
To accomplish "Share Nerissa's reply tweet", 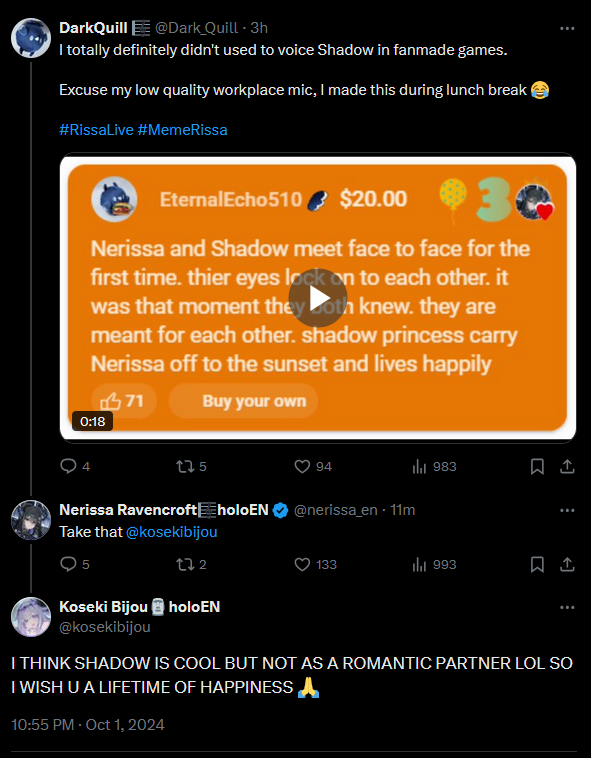I will click(567, 564).
